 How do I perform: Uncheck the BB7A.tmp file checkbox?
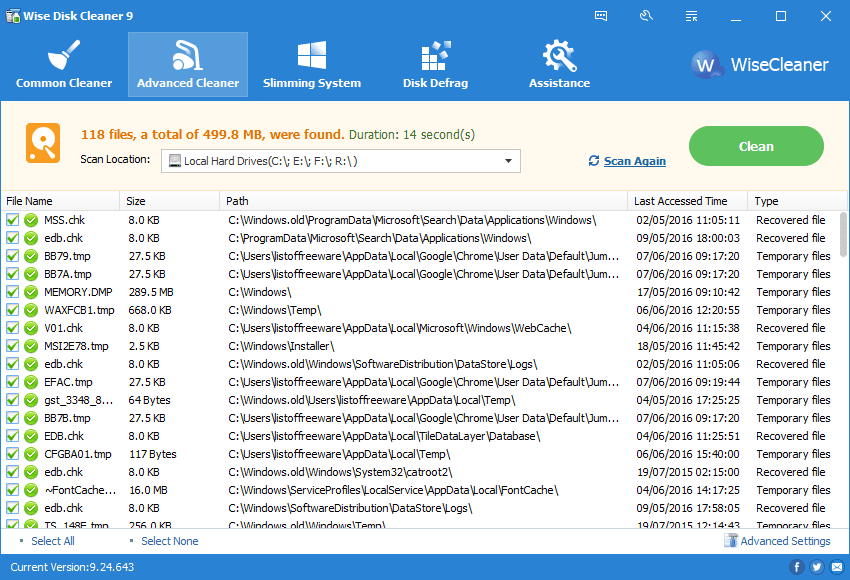pos(12,274)
